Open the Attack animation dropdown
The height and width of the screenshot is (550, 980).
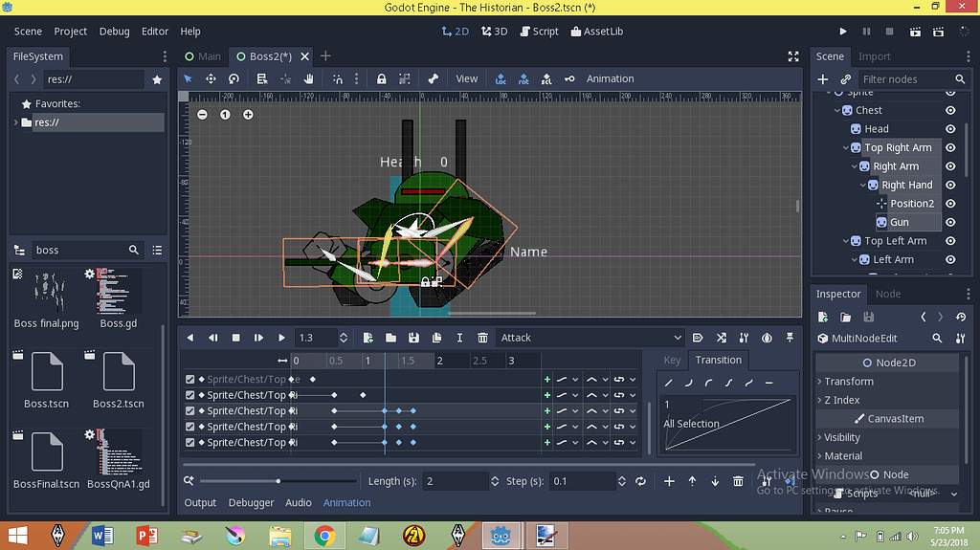click(590, 338)
